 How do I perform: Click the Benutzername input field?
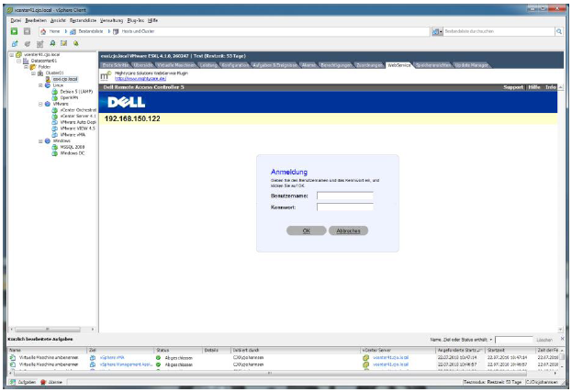tap(345, 196)
